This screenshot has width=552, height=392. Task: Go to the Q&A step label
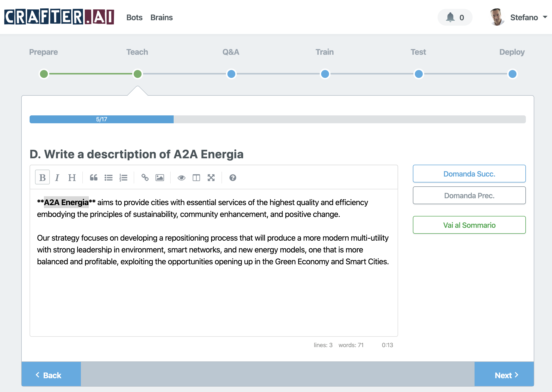pyautogui.click(x=231, y=52)
